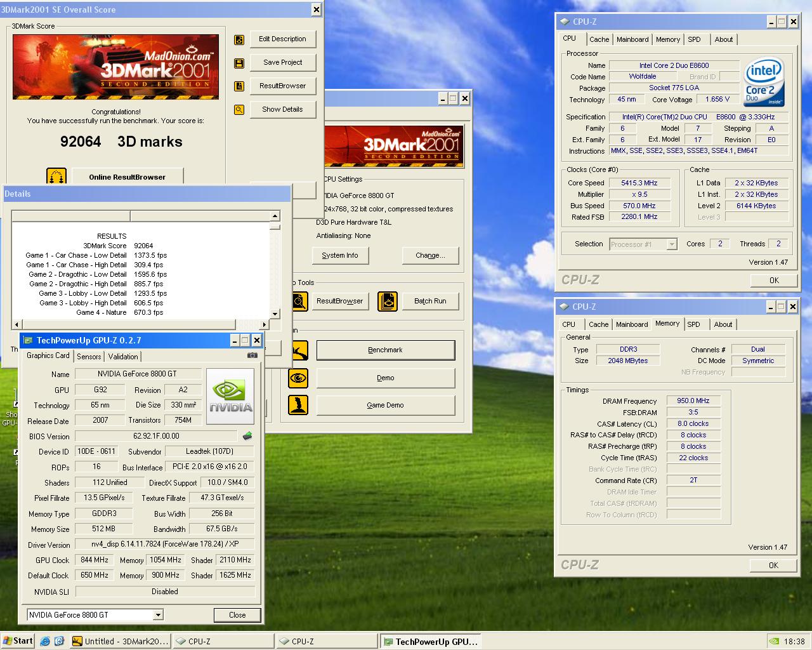Click the GPU-Z BIOS save chip icon
This screenshot has width=812, height=650.
(x=247, y=436)
